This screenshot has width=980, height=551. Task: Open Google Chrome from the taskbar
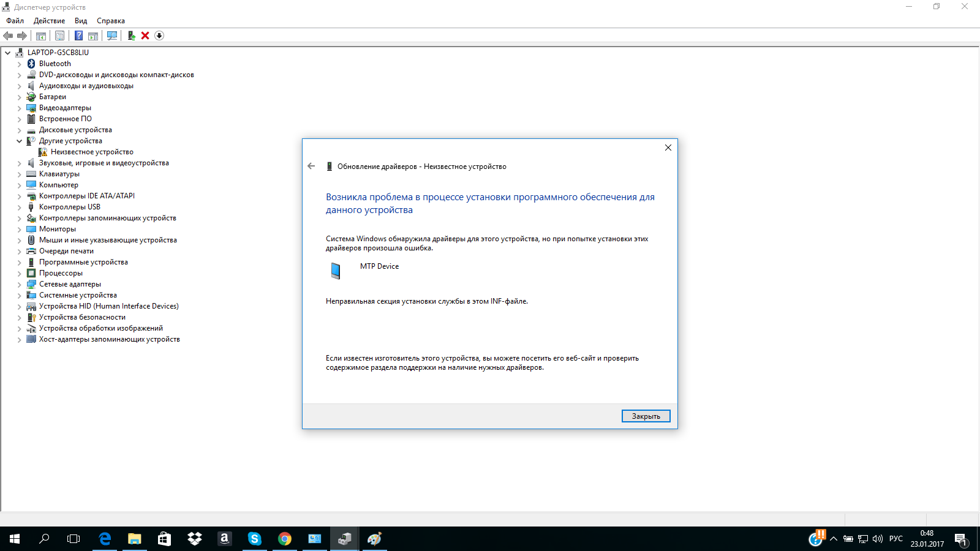(x=285, y=539)
